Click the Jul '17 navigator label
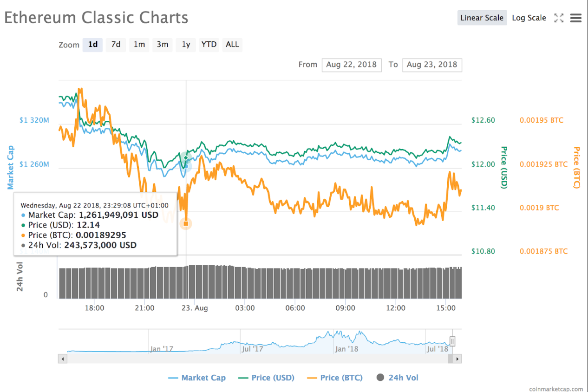The width and height of the screenshot is (588, 392). click(x=253, y=349)
